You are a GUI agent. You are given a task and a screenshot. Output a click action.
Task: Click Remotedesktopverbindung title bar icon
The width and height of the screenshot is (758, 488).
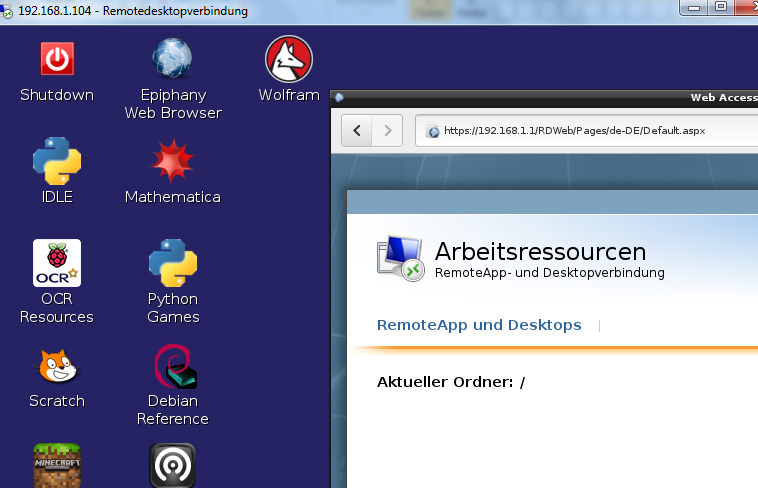[6, 11]
